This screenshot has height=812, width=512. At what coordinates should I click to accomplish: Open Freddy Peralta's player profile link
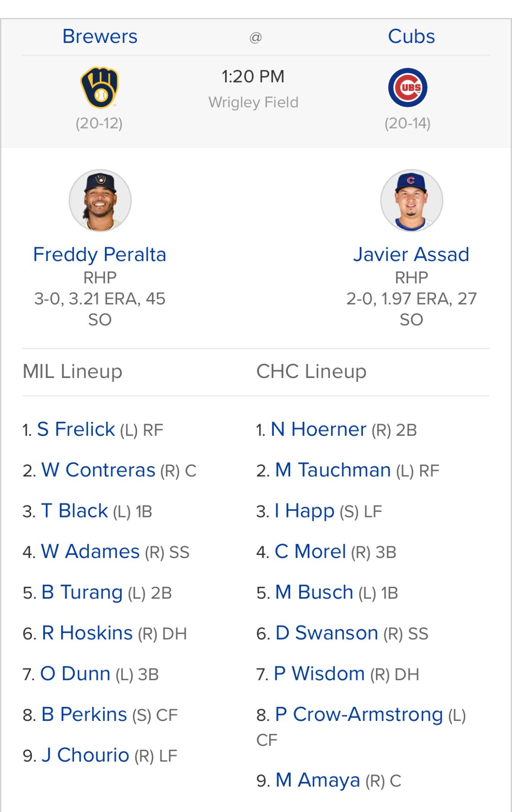pyautogui.click(x=100, y=254)
